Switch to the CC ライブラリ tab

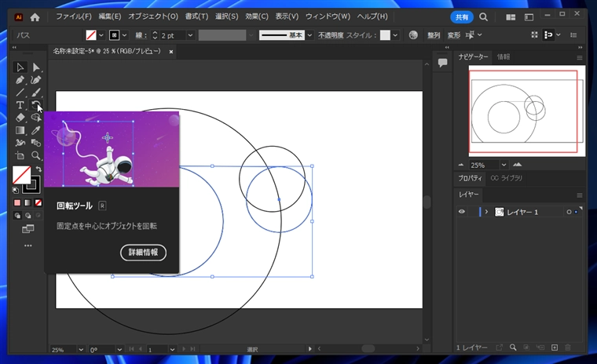pyautogui.click(x=507, y=178)
